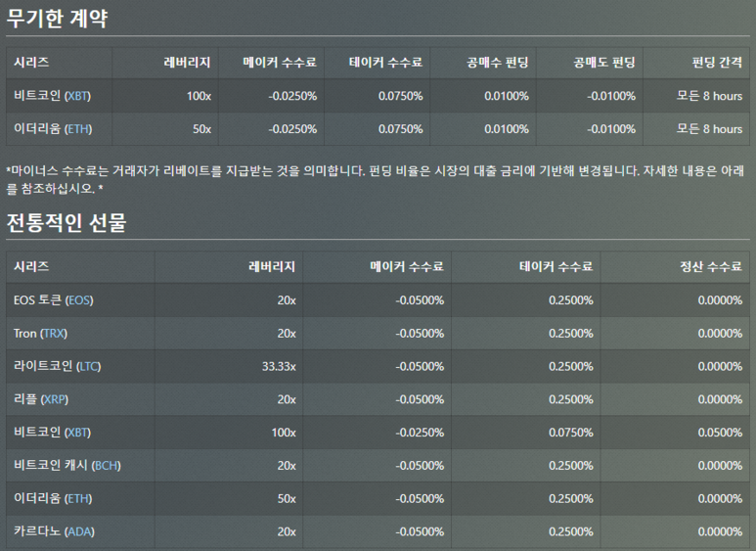Click the -0.0100% short funding for perpetual 이더리움

pos(611,129)
